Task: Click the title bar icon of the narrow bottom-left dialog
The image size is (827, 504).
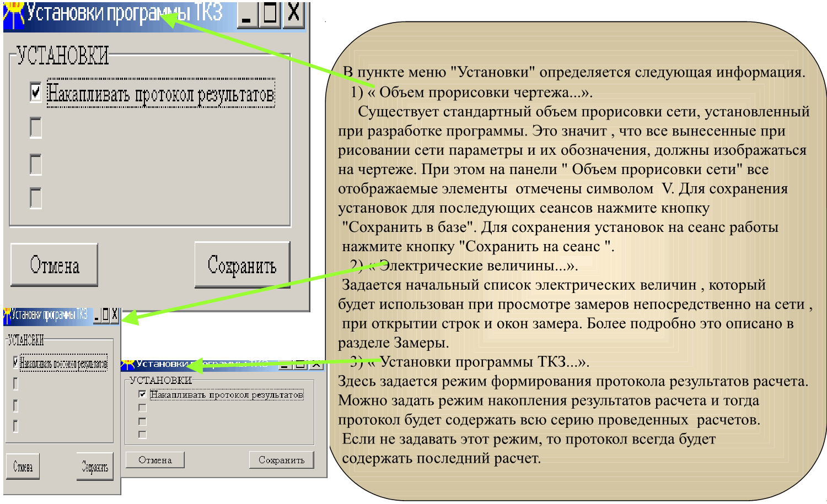Action: pos(7,315)
